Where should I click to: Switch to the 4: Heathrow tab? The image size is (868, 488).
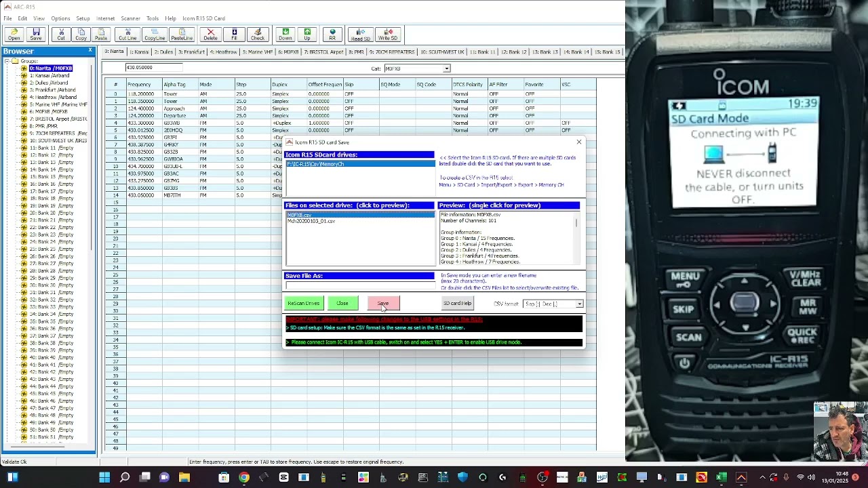(223, 52)
